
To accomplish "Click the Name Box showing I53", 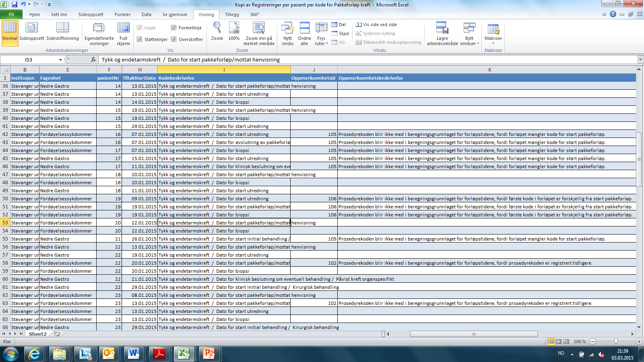I will pos(29,60).
